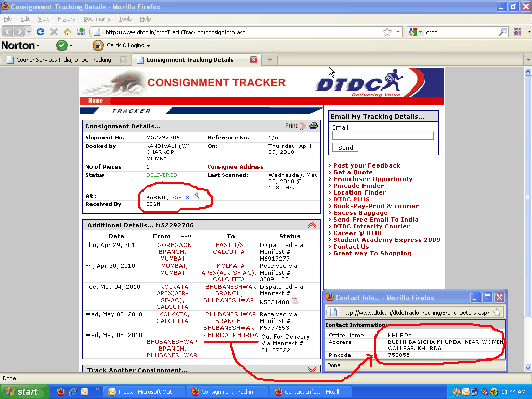Screen dimensions: 532x399
Task: Collapse the Additional Details section
Action: (x=312, y=224)
